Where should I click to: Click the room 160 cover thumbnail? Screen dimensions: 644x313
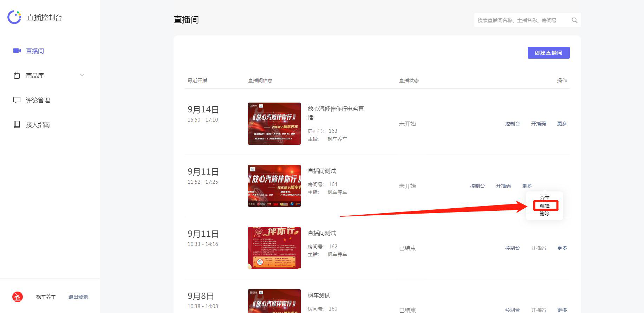[x=274, y=301]
